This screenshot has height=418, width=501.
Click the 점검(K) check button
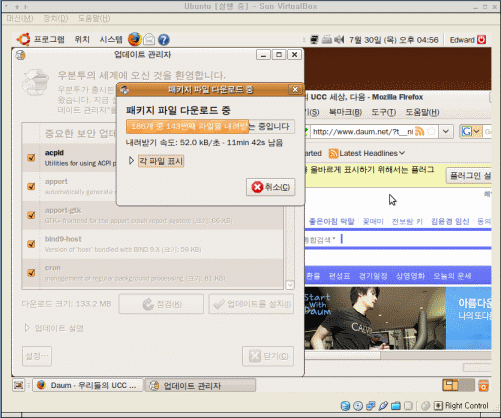point(161,304)
